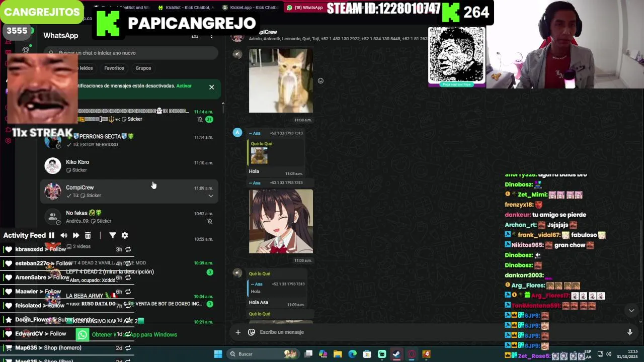Skip alerts with the fast-forward icon

pyautogui.click(x=75, y=235)
